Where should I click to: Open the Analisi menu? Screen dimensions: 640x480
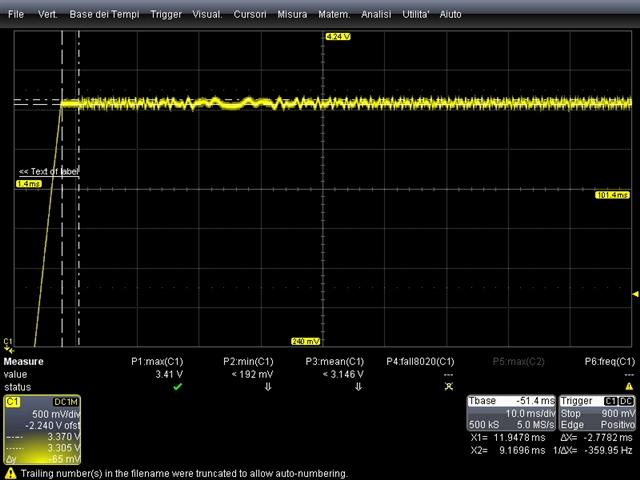pos(376,14)
